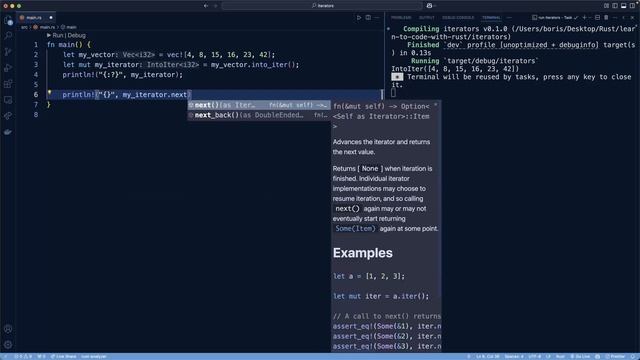Create a new terminal with plus icon
Image resolution: width=640 pixels, height=360 pixels.
tap(584, 18)
